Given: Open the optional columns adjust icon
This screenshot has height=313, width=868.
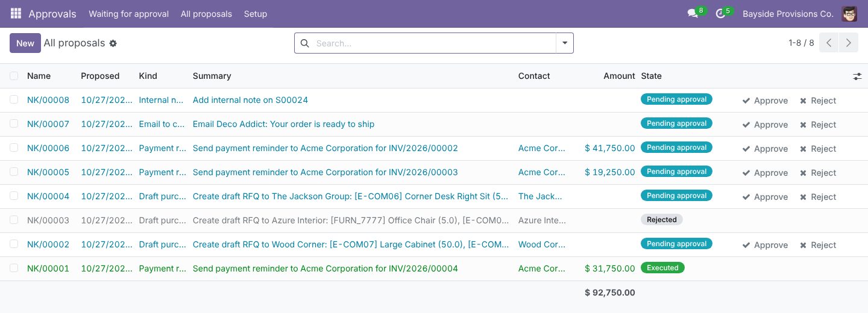Looking at the screenshot, I should [857, 76].
